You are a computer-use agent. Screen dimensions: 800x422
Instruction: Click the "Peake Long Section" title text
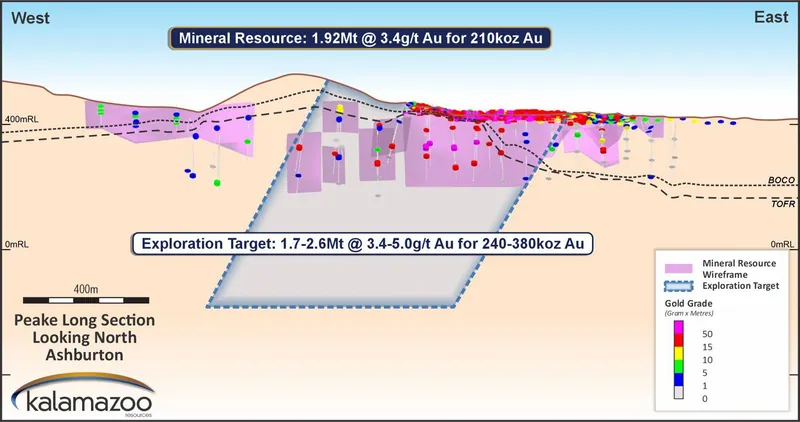pyautogui.click(x=85, y=320)
